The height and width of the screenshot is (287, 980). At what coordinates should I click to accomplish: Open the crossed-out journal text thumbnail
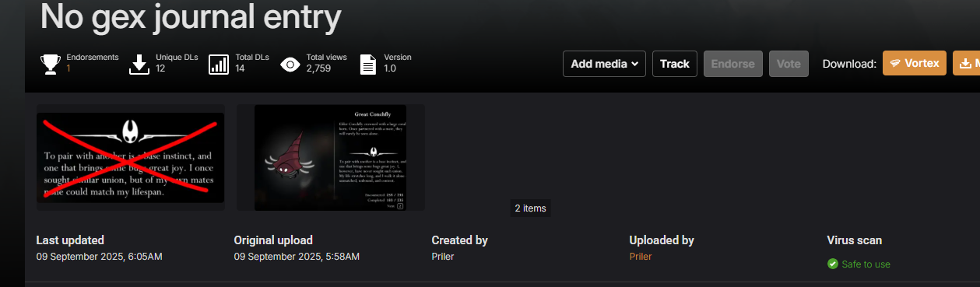point(131,158)
